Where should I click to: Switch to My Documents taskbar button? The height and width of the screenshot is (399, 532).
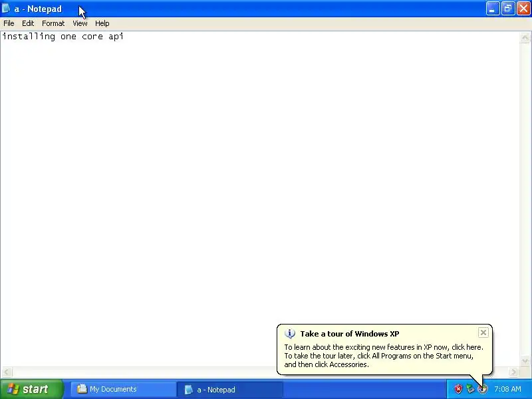[x=124, y=389]
